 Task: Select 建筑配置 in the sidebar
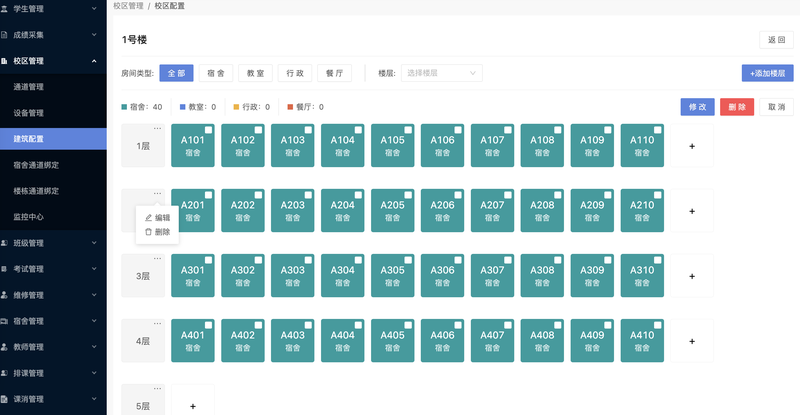tap(53, 139)
